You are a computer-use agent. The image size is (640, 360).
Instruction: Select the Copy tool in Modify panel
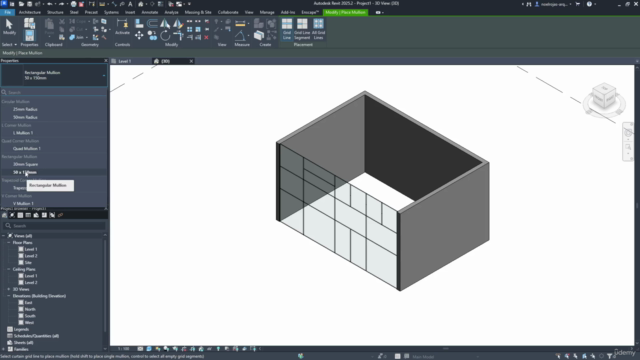coord(152,36)
